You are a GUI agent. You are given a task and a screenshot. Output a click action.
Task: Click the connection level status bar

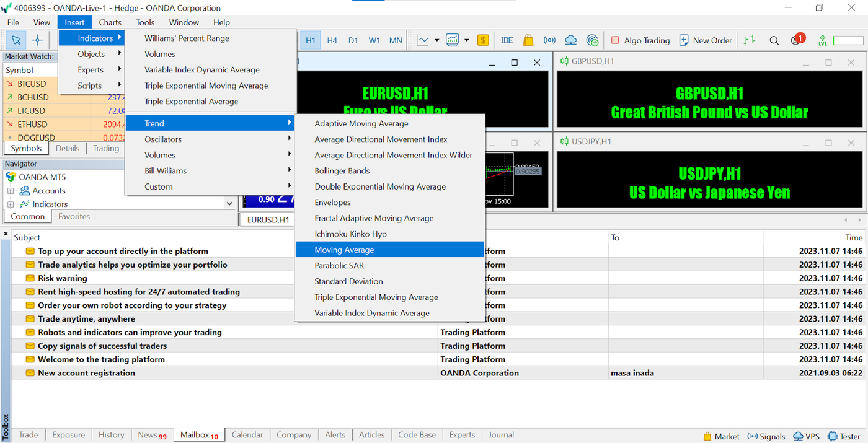point(847,40)
